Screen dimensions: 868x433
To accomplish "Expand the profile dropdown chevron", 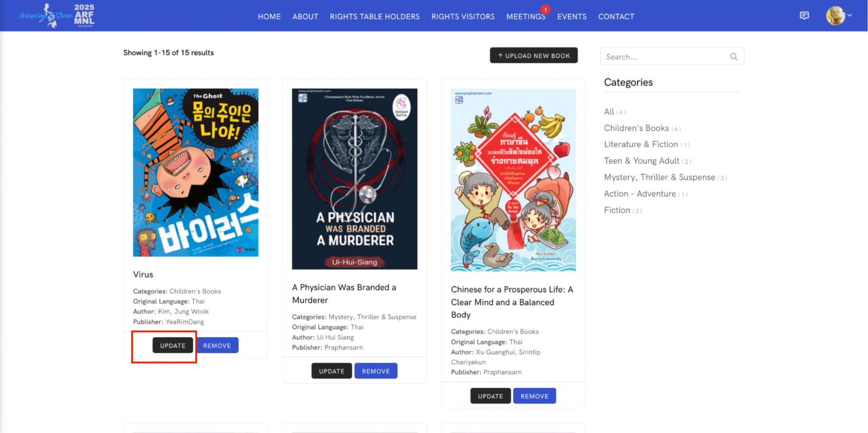I will (x=850, y=15).
